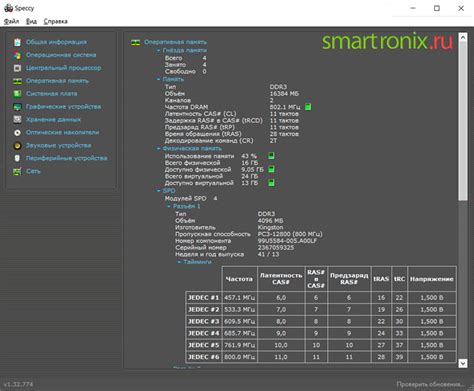Click green graph icon beside Доступно физической
The height and width of the screenshot is (391, 474).
[271, 169]
